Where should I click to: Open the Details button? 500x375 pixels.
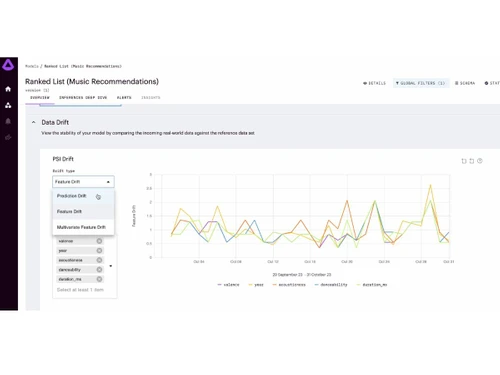[374, 83]
